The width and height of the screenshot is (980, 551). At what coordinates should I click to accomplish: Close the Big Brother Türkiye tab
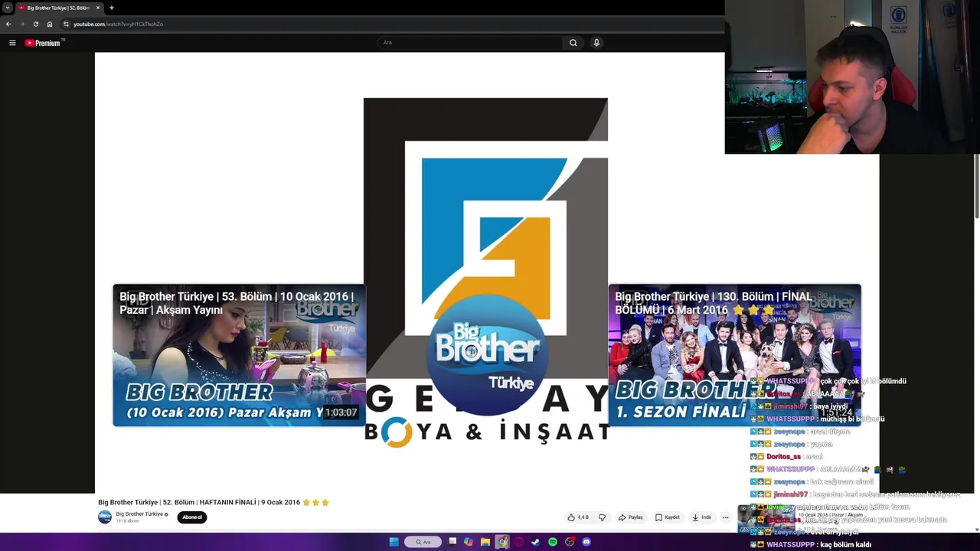coord(99,8)
